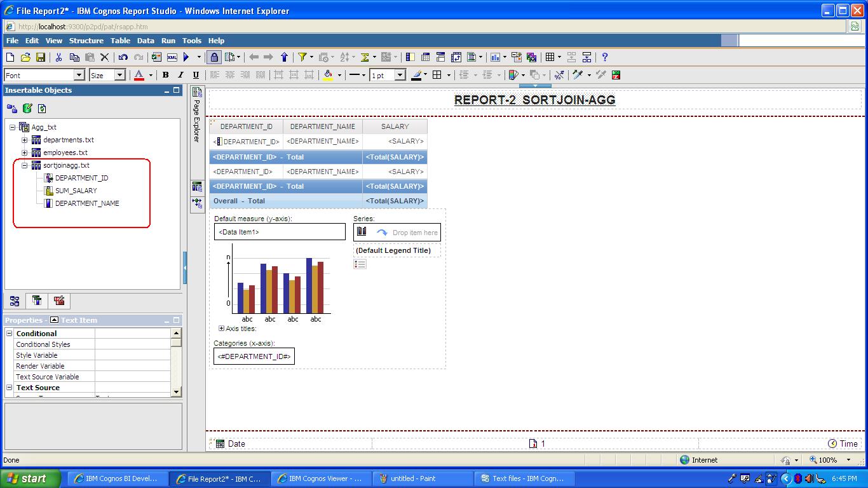Open a report with the folder icon
868x488 pixels.
(x=25, y=57)
